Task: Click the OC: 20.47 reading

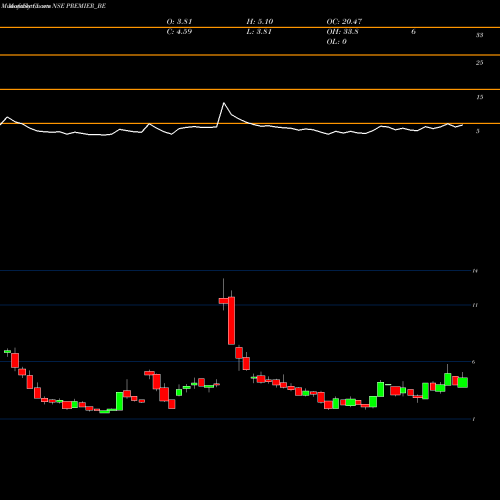Action: coord(344,21)
